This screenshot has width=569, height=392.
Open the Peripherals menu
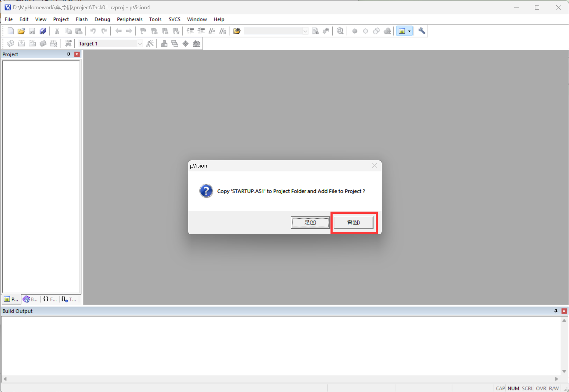click(129, 19)
